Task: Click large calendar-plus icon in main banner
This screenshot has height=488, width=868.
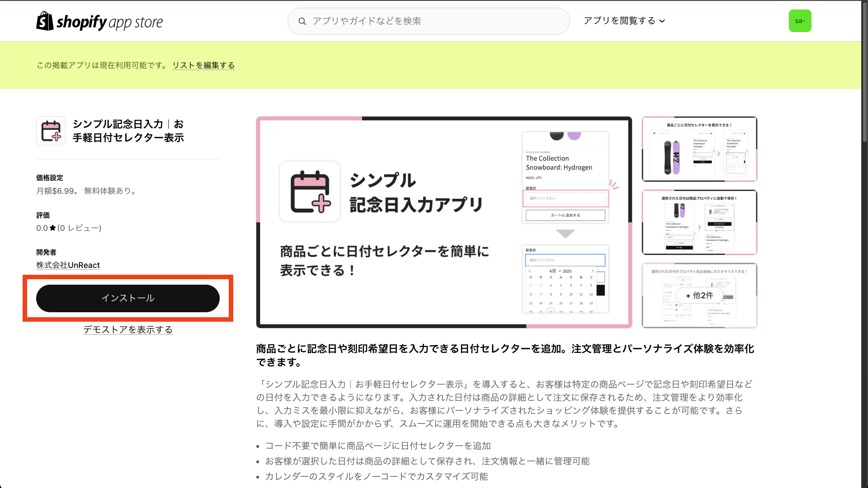Action: 310,192
